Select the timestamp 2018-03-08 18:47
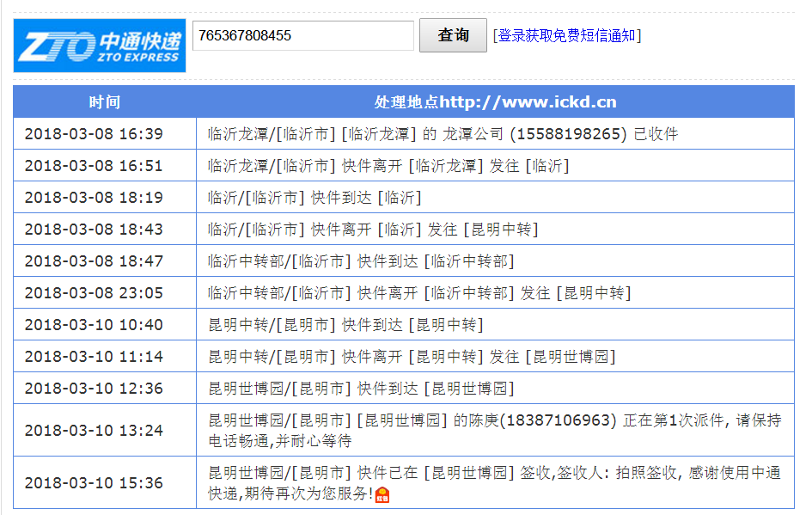812x515 pixels. coord(94,261)
